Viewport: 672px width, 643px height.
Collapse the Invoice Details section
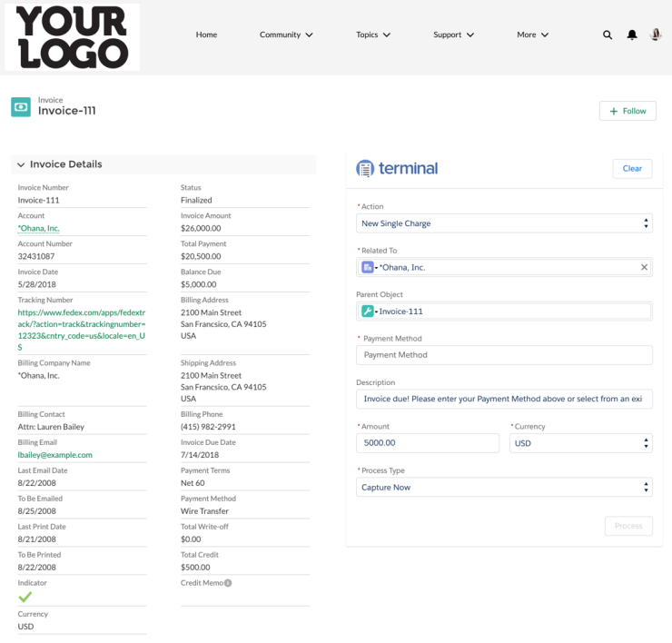tap(21, 164)
